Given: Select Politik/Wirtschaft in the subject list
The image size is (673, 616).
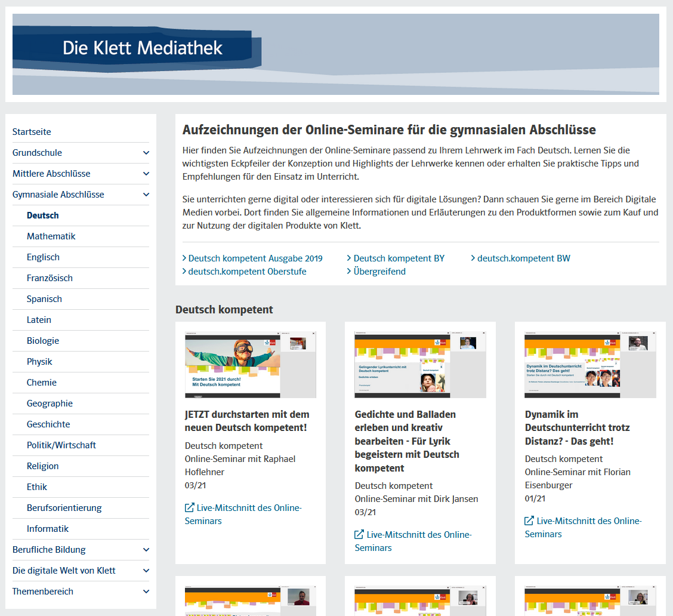Looking at the screenshot, I should pyautogui.click(x=61, y=445).
